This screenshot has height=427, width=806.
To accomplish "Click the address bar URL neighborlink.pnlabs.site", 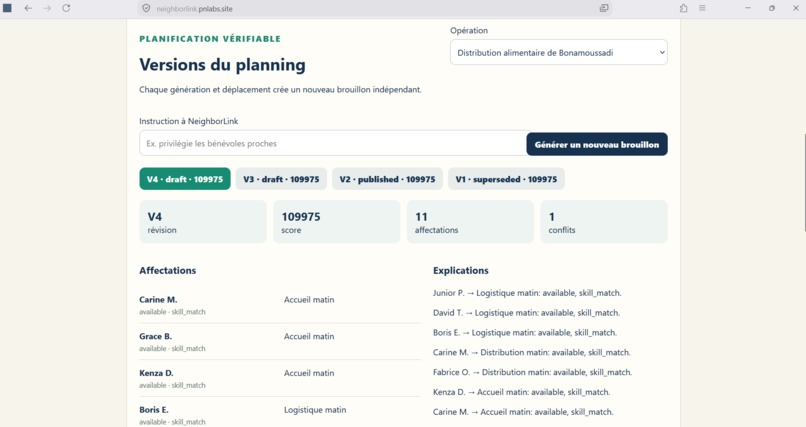I will tap(194, 9).
